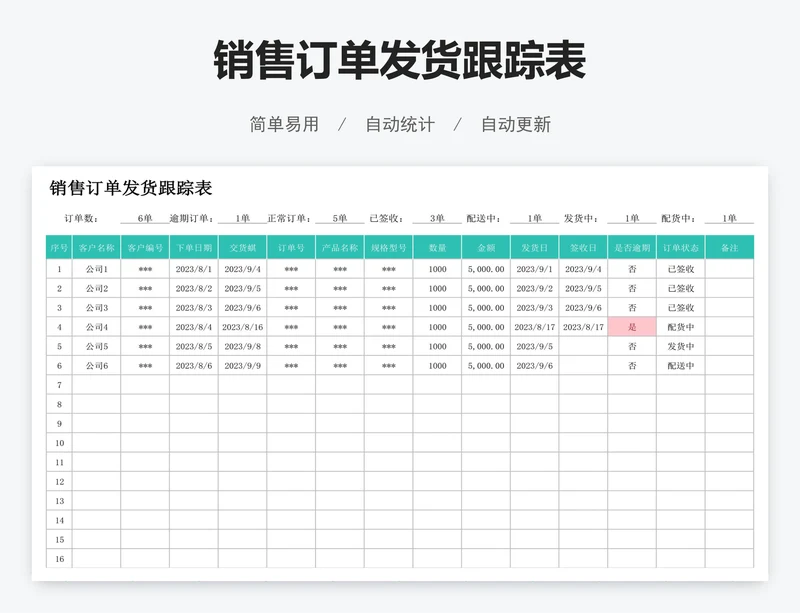
Task: Select ship date cell 2023/9/2
Action: click(x=535, y=288)
